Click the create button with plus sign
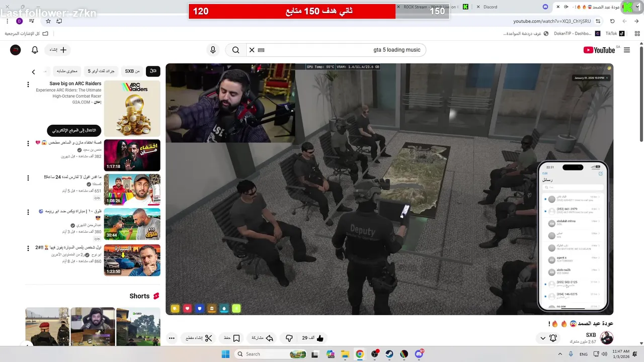This screenshot has width=644, height=362. click(58, 50)
